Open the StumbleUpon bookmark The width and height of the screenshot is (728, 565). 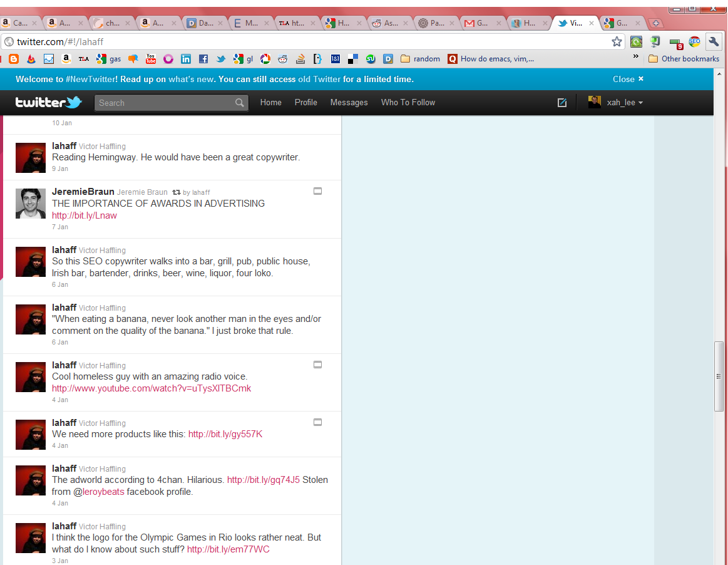pyautogui.click(x=371, y=59)
